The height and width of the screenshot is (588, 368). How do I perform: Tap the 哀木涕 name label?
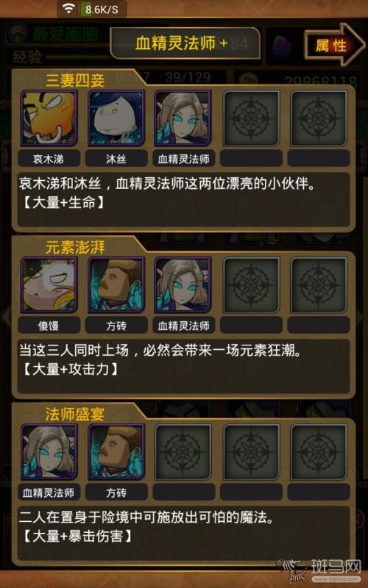pos(49,158)
